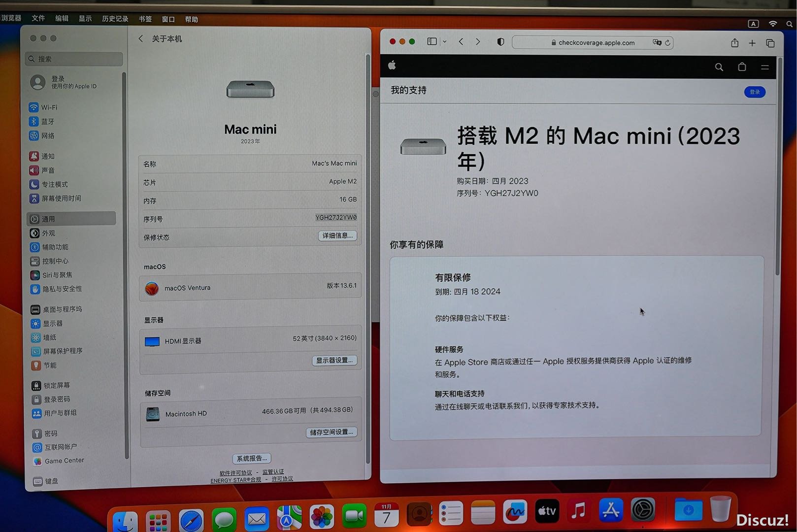Open Apple site hamburger menu
Image resolution: width=797 pixels, height=532 pixels.
point(765,67)
